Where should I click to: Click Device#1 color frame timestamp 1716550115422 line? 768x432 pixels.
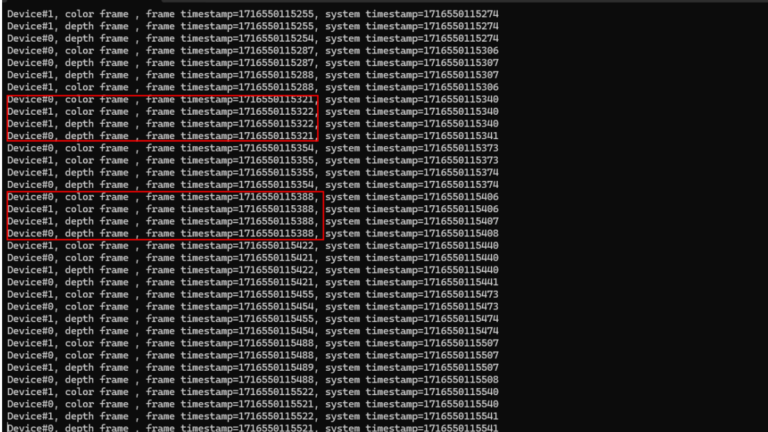(253, 246)
